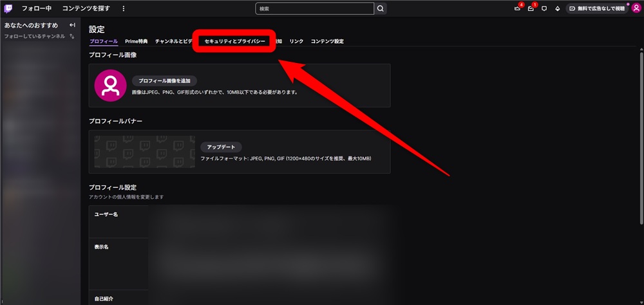Image resolution: width=644 pixels, height=305 pixels.
Task: Click the pink profile avatar placeholder
Action: [110, 86]
